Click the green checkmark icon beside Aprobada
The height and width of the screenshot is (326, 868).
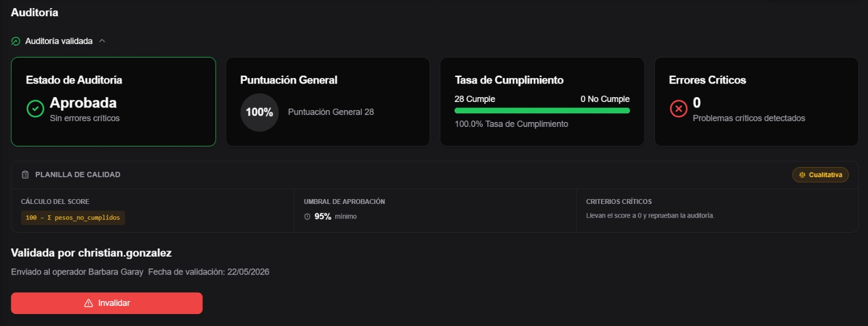click(x=35, y=108)
